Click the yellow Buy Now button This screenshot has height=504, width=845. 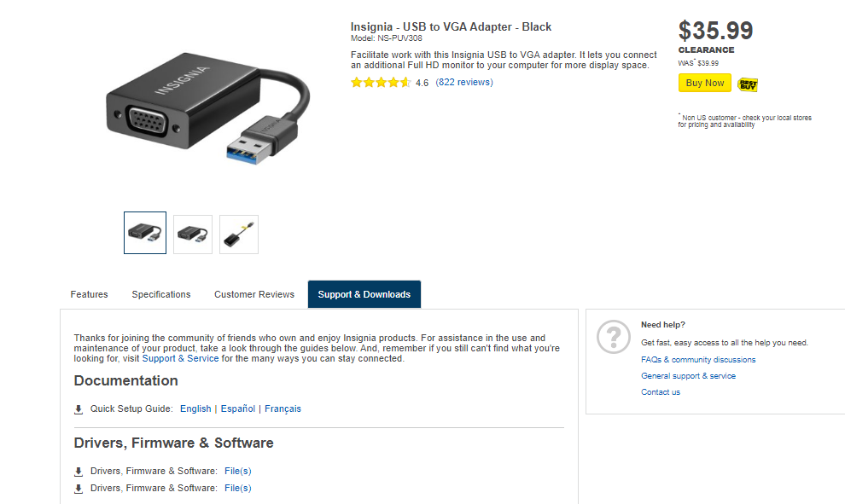pos(705,83)
